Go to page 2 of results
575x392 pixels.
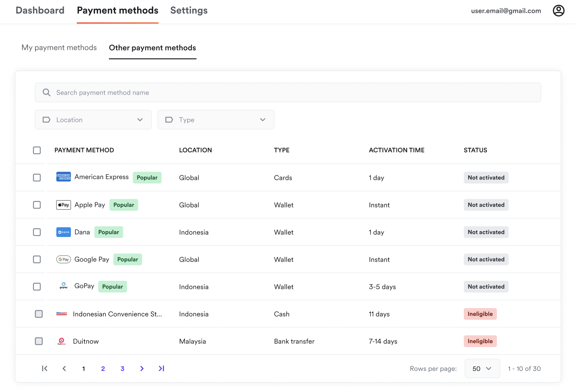[x=103, y=369]
